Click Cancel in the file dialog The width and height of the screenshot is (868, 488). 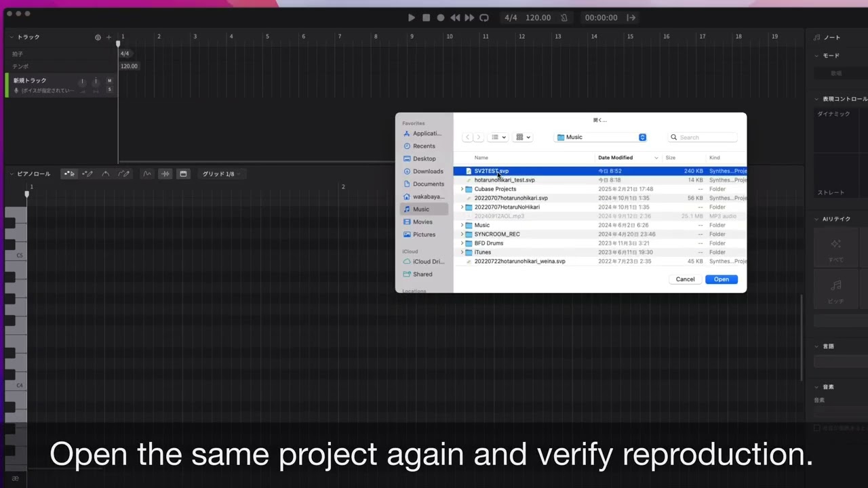685,279
